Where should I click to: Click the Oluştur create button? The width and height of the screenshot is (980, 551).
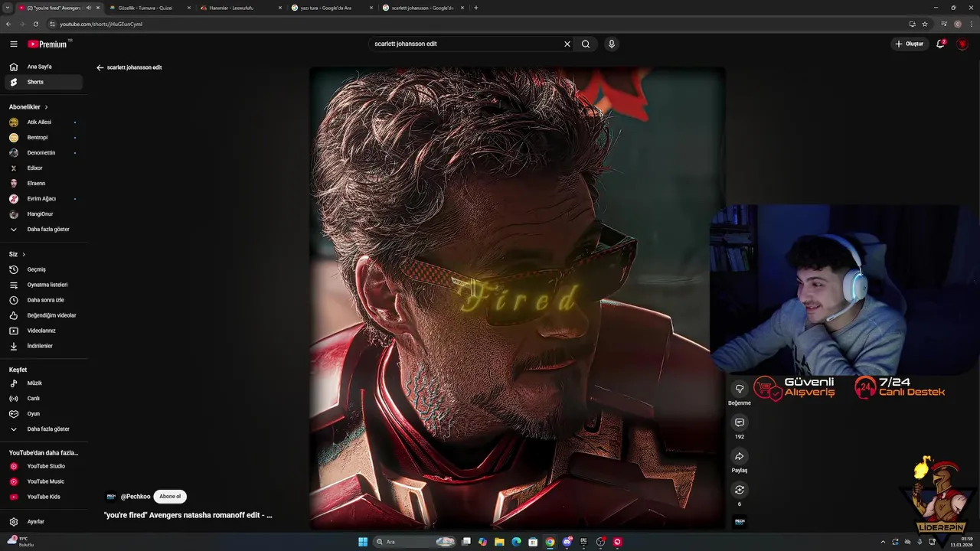pyautogui.click(x=910, y=44)
